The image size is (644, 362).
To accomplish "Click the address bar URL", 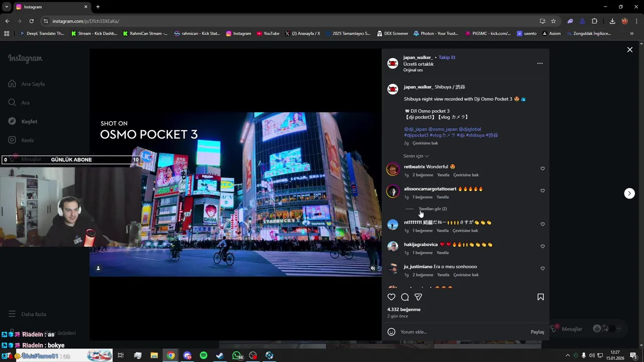I will click(x=86, y=21).
